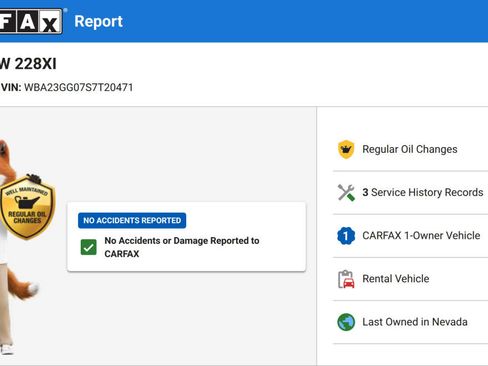This screenshot has width=488, height=366.
Task: Open 3 Service History Records
Action: [x=410, y=192]
